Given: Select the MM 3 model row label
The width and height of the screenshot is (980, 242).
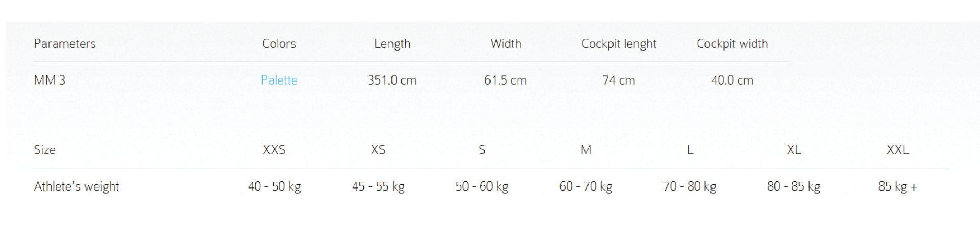Looking at the screenshot, I should point(50,80).
